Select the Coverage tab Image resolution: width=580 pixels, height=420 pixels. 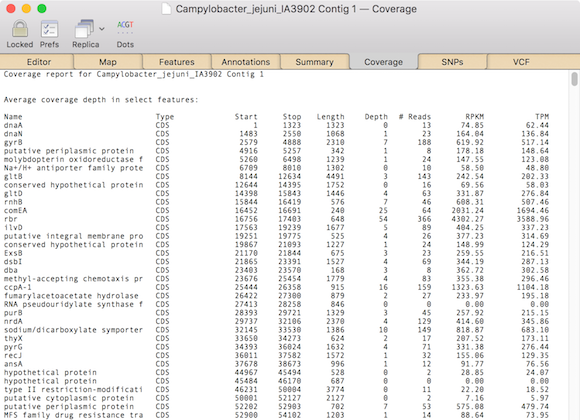(383, 62)
